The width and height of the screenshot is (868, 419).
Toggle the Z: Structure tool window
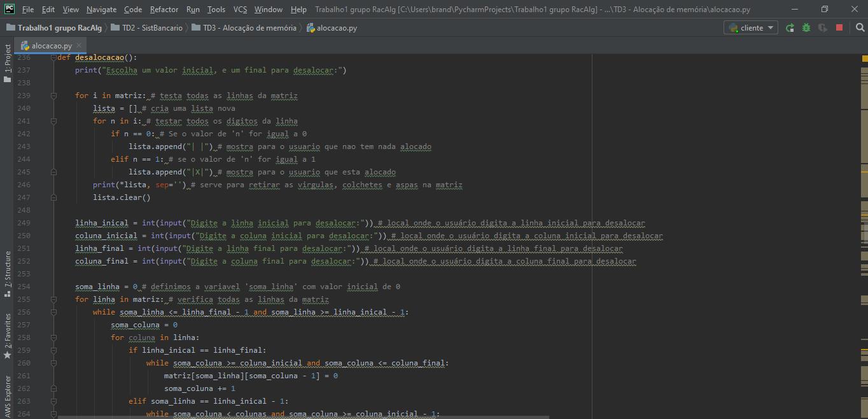coord(8,274)
